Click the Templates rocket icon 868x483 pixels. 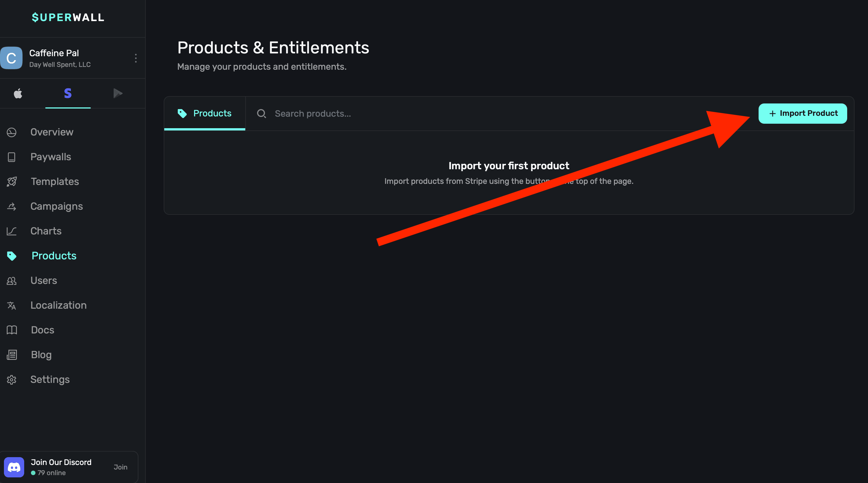(x=12, y=182)
